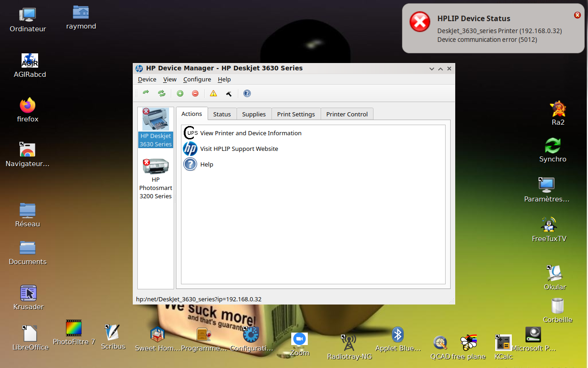This screenshot has height=368, width=588.
Task: Close the HPLIP Device Status notification
Action: (577, 15)
